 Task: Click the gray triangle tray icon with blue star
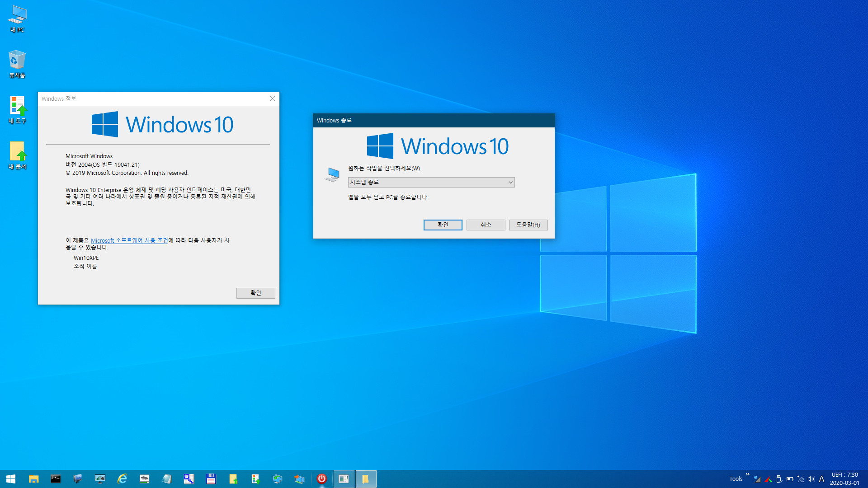(x=757, y=479)
